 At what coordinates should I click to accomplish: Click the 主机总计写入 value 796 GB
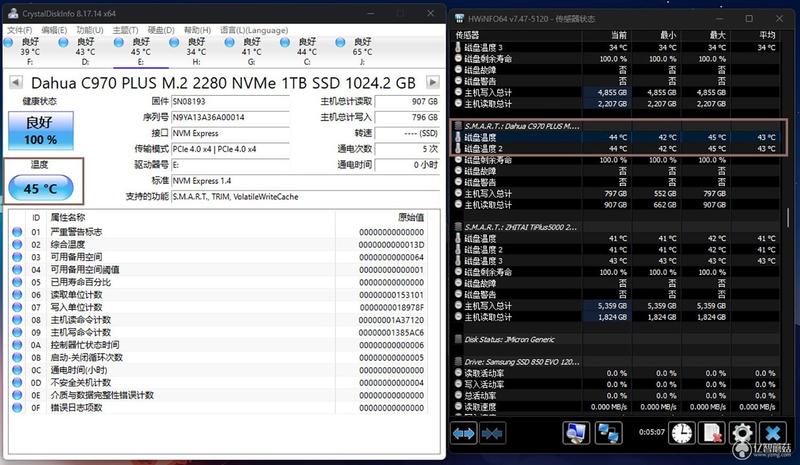[407, 117]
